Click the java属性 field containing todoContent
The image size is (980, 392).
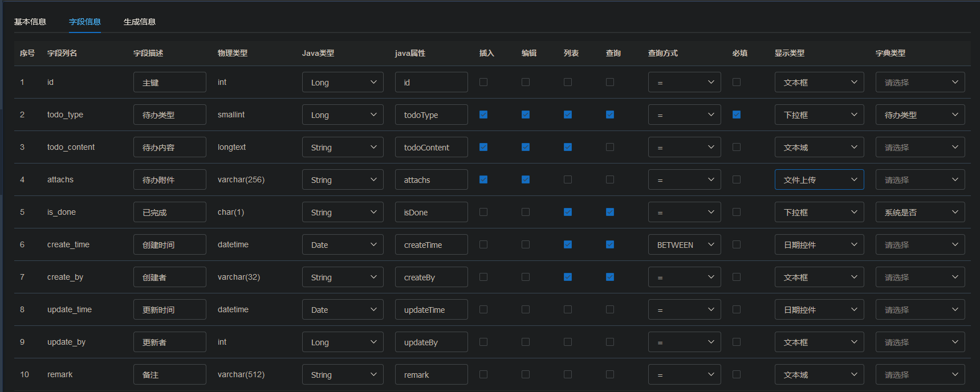coord(431,147)
